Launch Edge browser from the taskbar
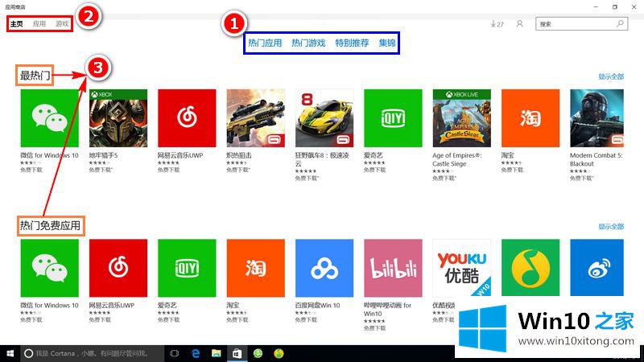This screenshot has width=644, height=362. point(196,353)
